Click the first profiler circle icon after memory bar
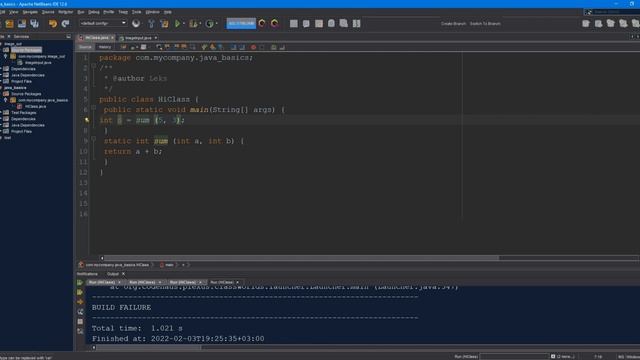640x360 pixels. pyautogui.click(x=262, y=24)
